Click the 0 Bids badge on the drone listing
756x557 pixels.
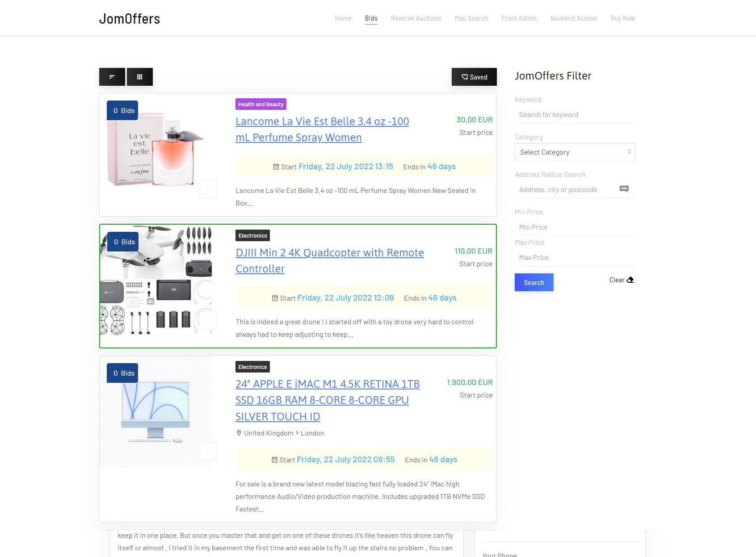122,242
